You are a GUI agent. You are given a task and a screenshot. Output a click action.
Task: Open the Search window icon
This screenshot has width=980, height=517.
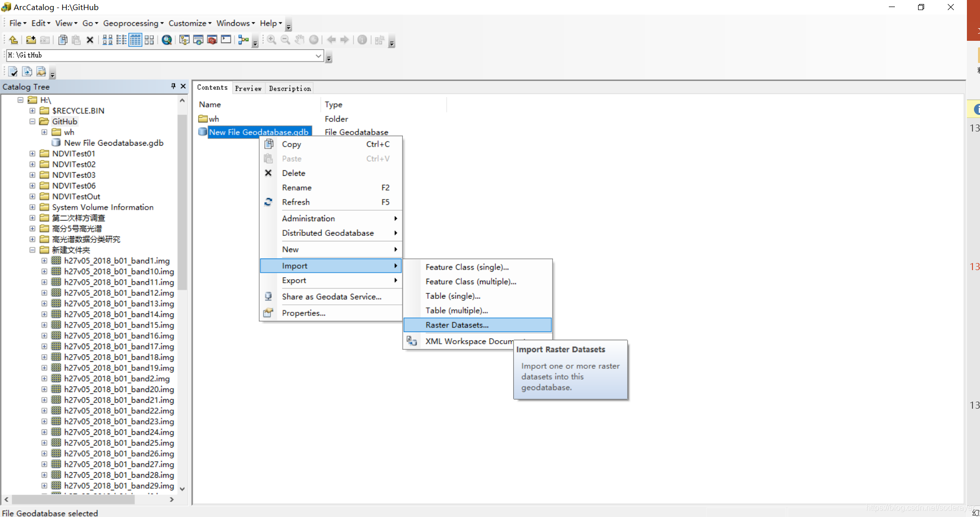198,40
